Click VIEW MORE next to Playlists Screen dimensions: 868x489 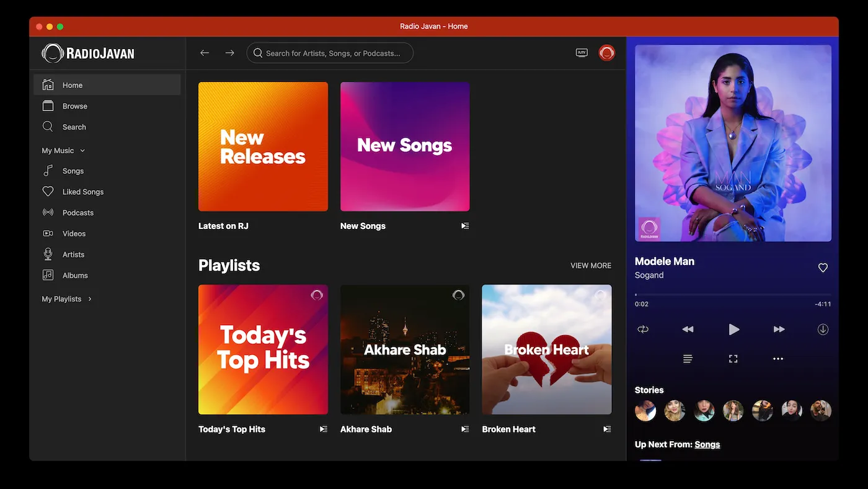coord(590,266)
